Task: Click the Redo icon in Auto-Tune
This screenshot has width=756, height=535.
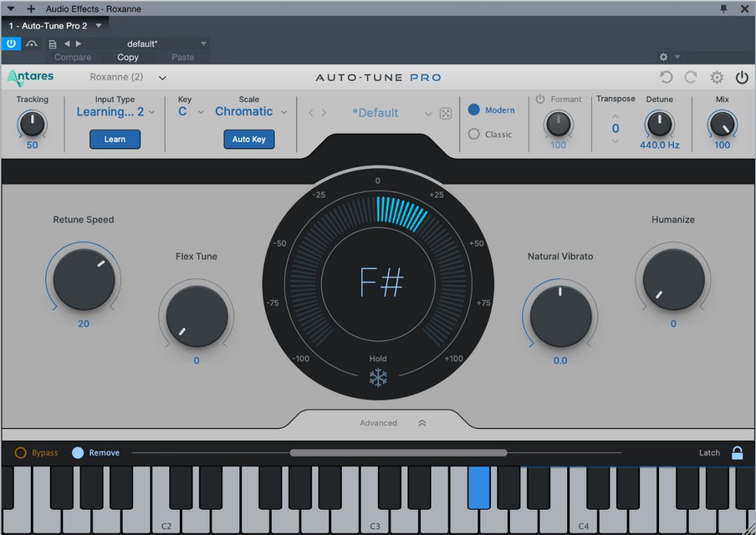Action: click(x=691, y=77)
